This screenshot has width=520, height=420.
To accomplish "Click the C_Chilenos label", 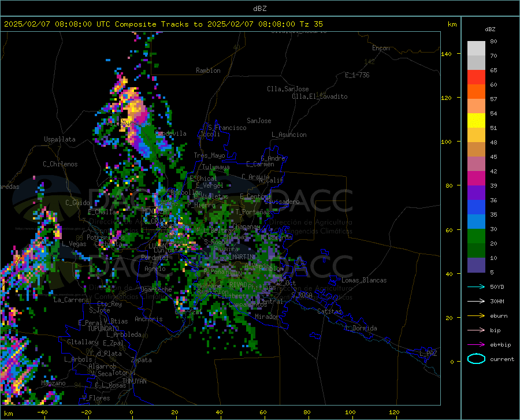I will (x=60, y=164).
